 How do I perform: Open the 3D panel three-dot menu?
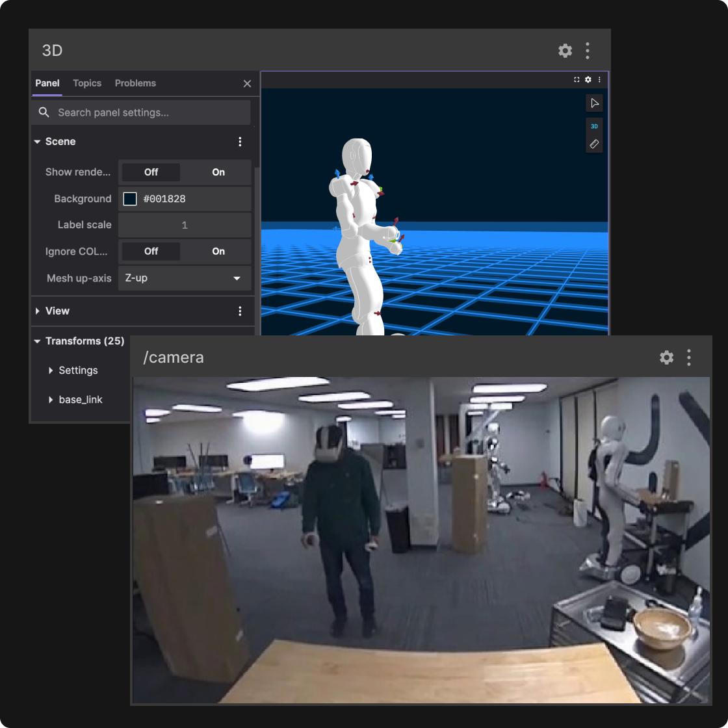pyautogui.click(x=588, y=50)
